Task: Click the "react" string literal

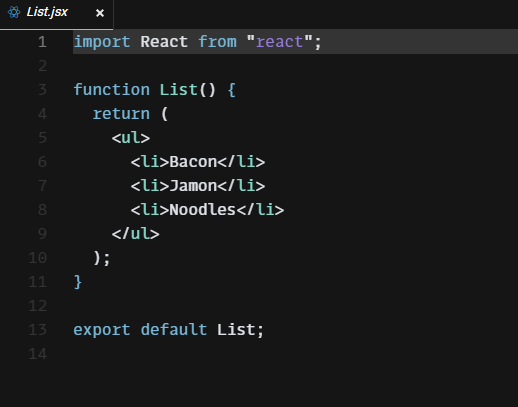Action: pos(279,42)
